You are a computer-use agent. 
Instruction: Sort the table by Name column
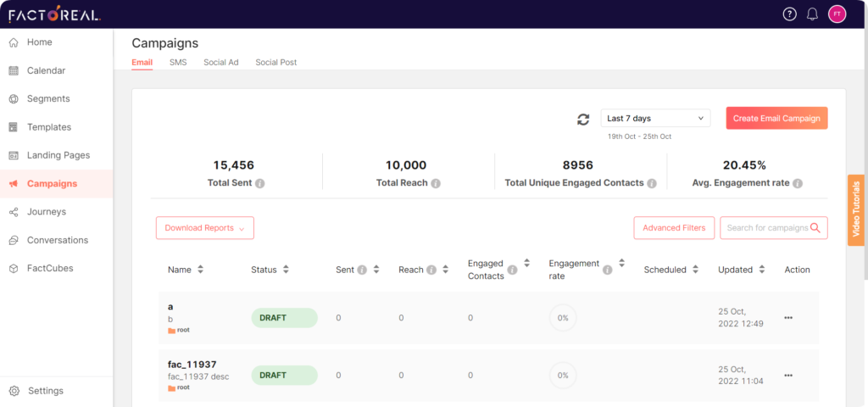pyautogui.click(x=201, y=270)
